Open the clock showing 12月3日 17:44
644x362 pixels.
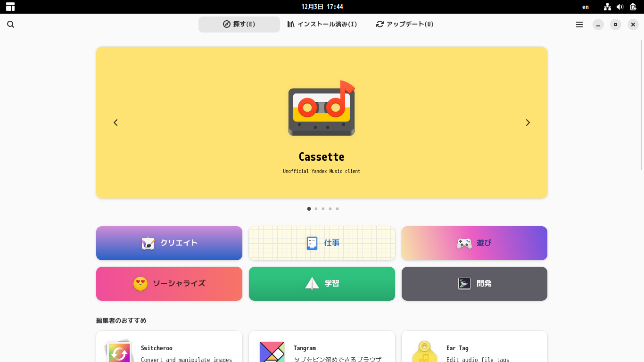322,7
